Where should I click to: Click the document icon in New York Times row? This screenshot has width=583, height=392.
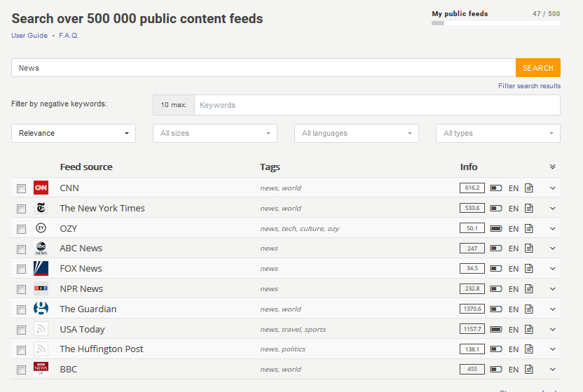529,208
